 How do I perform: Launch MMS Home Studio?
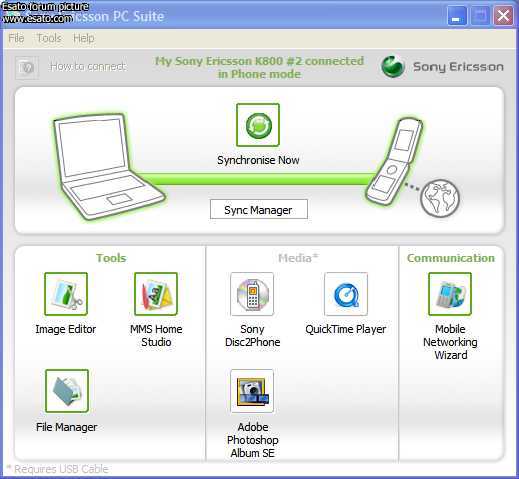click(x=156, y=294)
